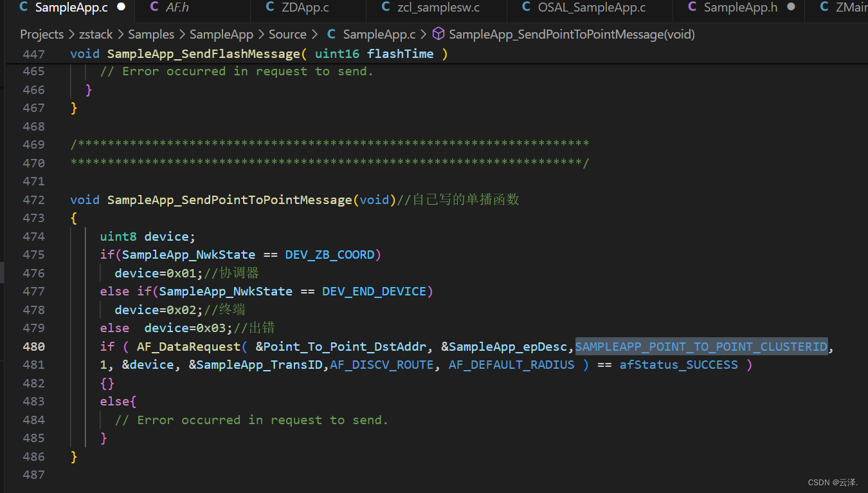This screenshot has height=493, width=868.
Task: Click AF_DataRequest function call
Action: [x=188, y=346]
